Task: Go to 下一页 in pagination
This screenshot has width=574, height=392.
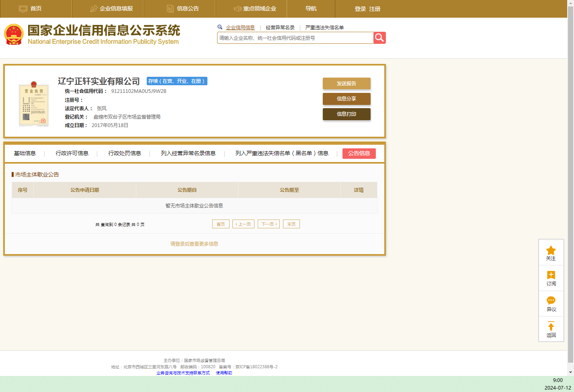Action: tap(269, 224)
